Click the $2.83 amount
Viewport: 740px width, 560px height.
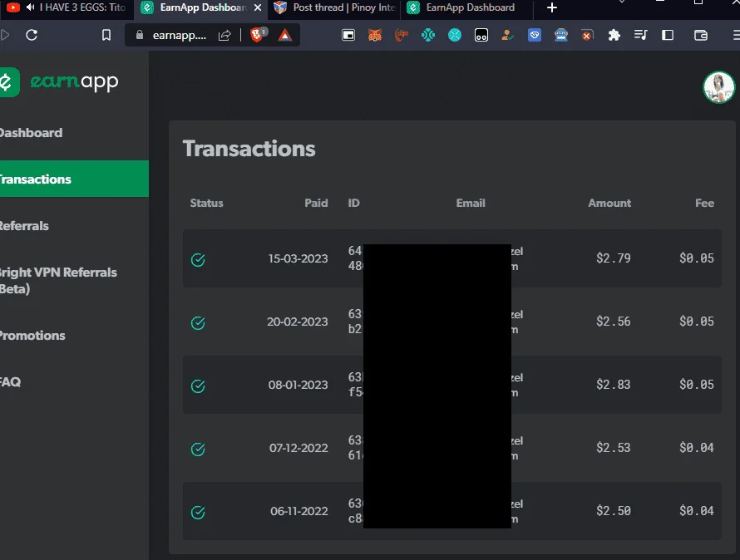614,385
